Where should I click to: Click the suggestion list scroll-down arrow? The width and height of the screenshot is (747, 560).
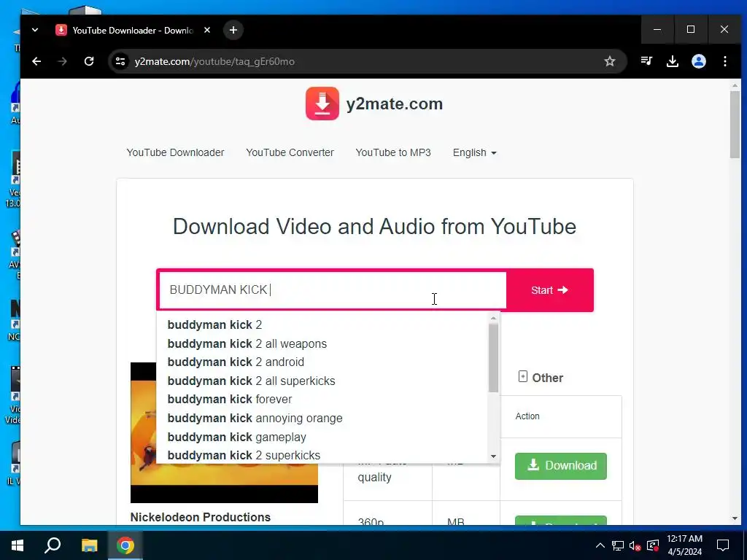click(x=494, y=456)
